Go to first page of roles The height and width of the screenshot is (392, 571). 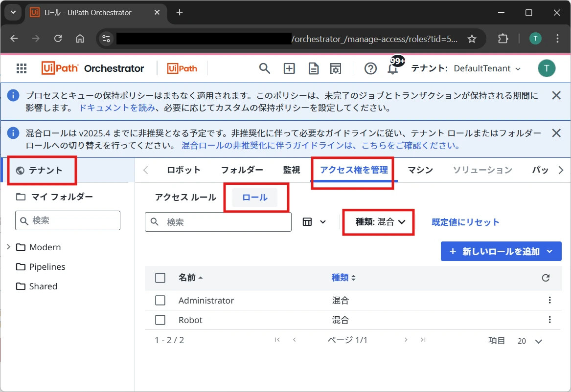click(277, 340)
